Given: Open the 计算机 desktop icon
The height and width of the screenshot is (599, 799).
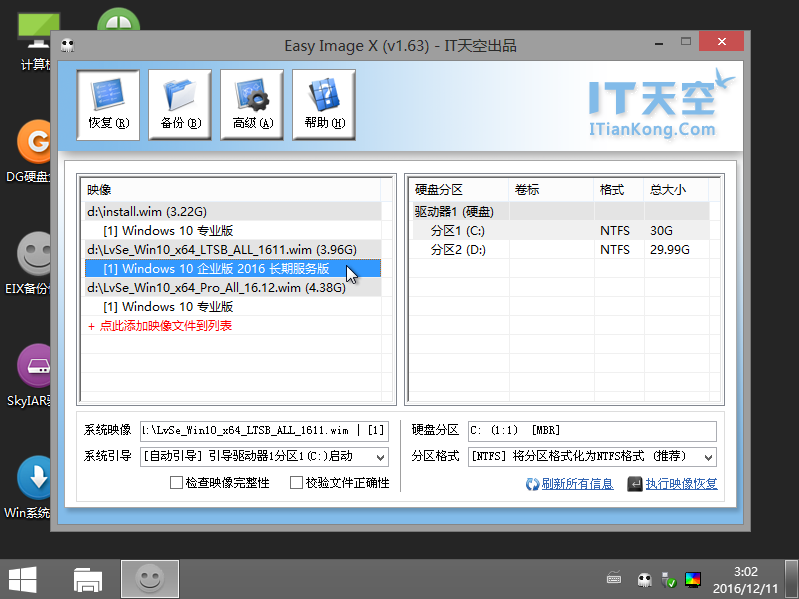Looking at the screenshot, I should click(34, 41).
